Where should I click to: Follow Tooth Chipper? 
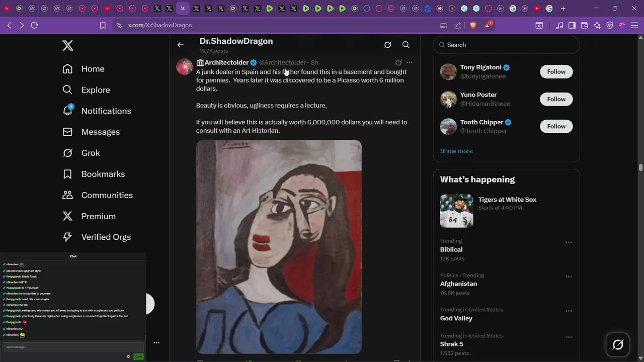coord(556,126)
